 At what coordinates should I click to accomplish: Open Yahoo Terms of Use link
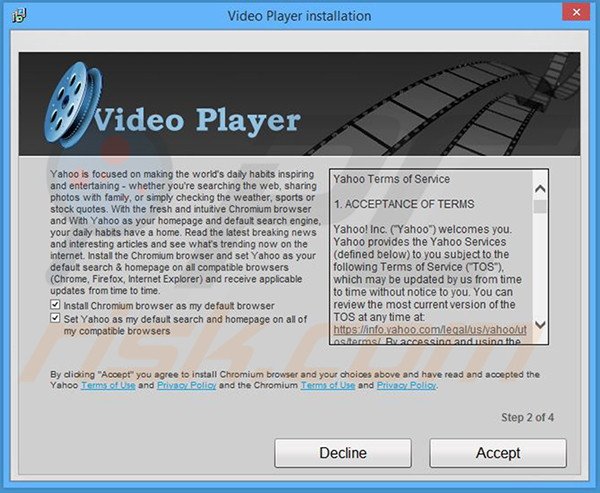pos(108,385)
